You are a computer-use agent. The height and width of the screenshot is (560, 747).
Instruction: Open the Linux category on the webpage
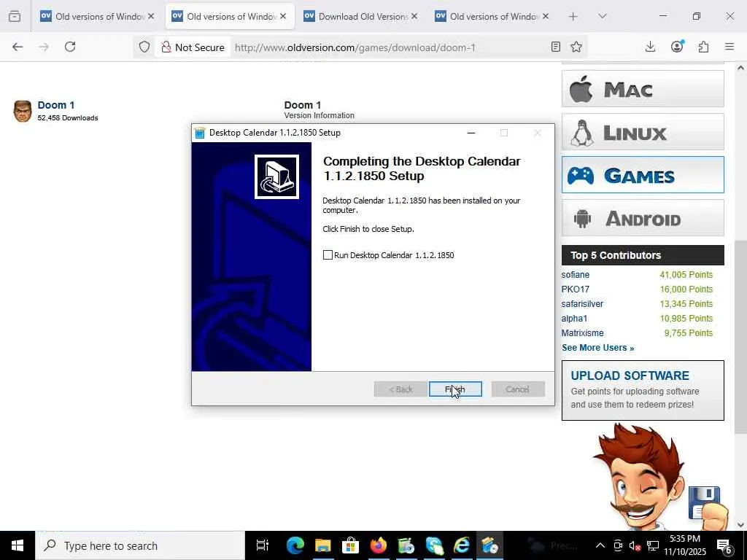[643, 132]
